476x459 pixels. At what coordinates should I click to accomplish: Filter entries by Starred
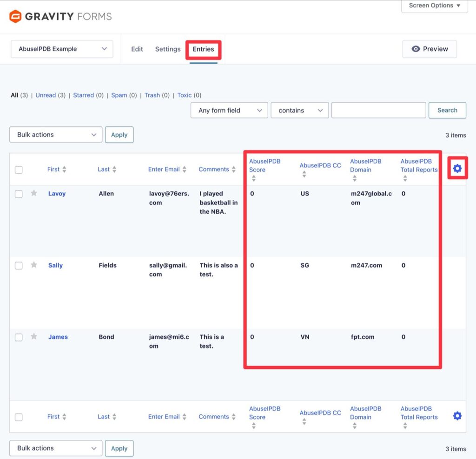pos(84,95)
